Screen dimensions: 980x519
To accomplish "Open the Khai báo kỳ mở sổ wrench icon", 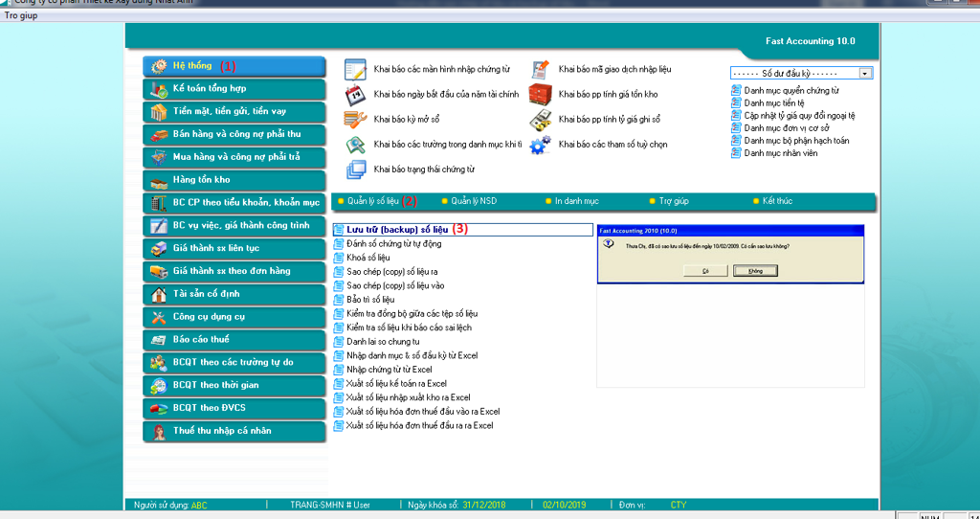I will pyautogui.click(x=355, y=120).
